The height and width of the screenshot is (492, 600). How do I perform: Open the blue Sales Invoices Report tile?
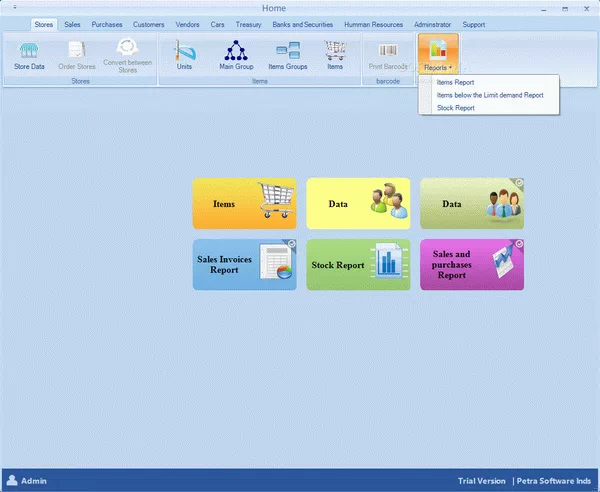[x=244, y=264]
